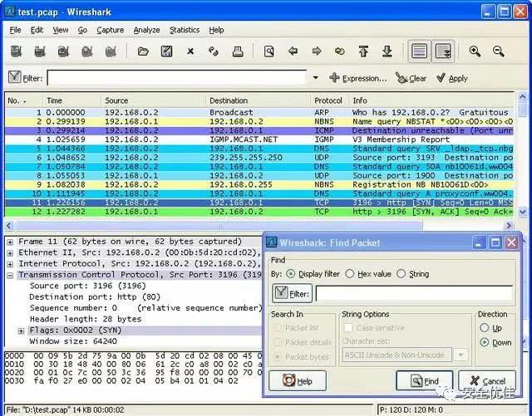Click the Expression... button
Screen dimensions: 532x416
click(x=358, y=78)
